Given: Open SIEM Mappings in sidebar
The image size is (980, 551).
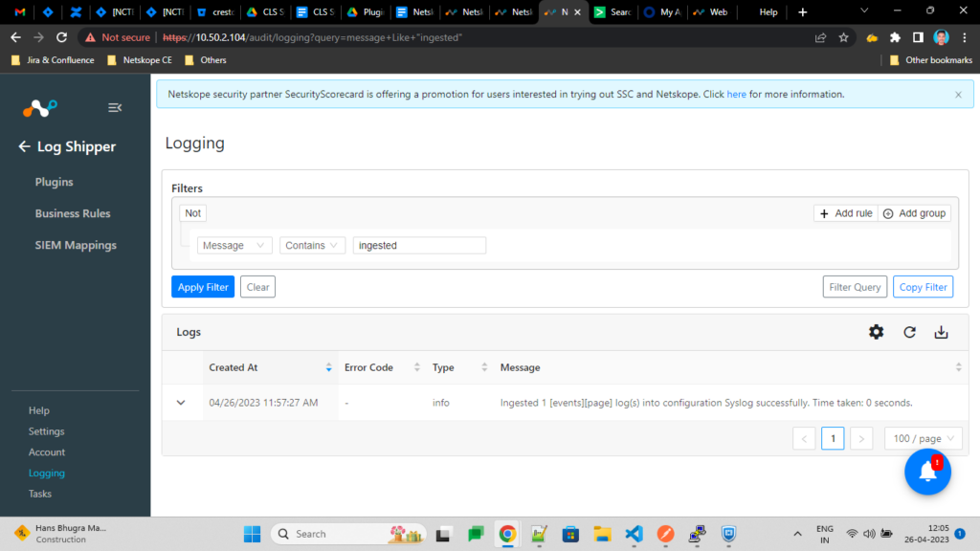Looking at the screenshot, I should [x=76, y=245].
